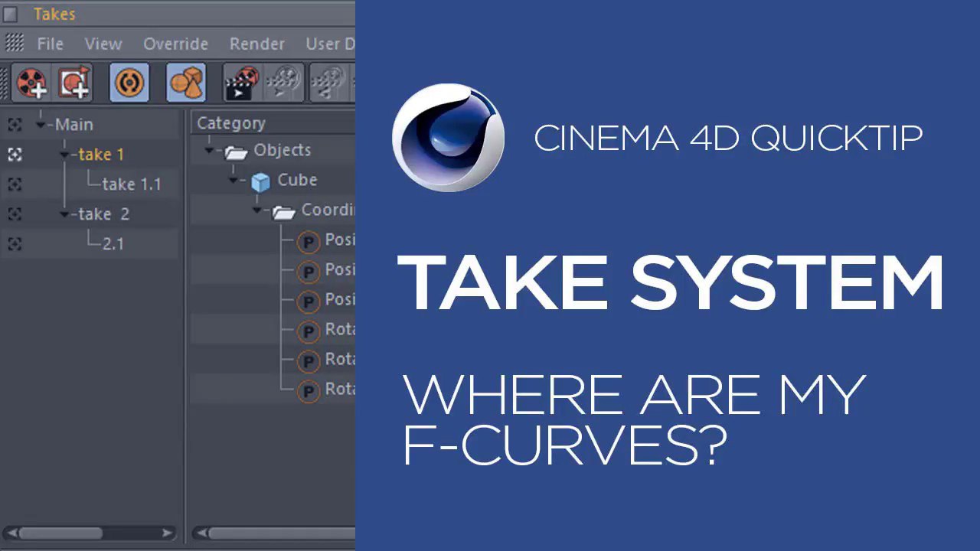Click the menu bar grip handle icon
This screenshot has width=980, height=551.
pyautogui.click(x=15, y=43)
